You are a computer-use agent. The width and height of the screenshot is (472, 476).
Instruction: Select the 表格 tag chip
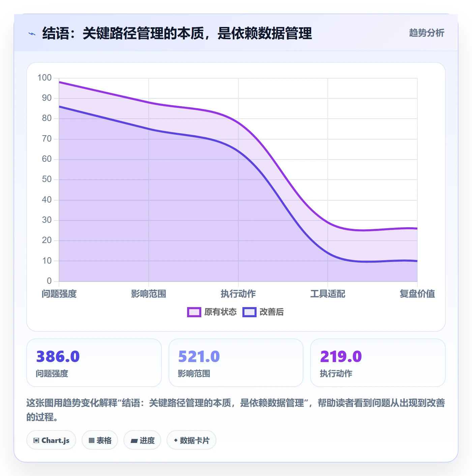[x=100, y=440]
